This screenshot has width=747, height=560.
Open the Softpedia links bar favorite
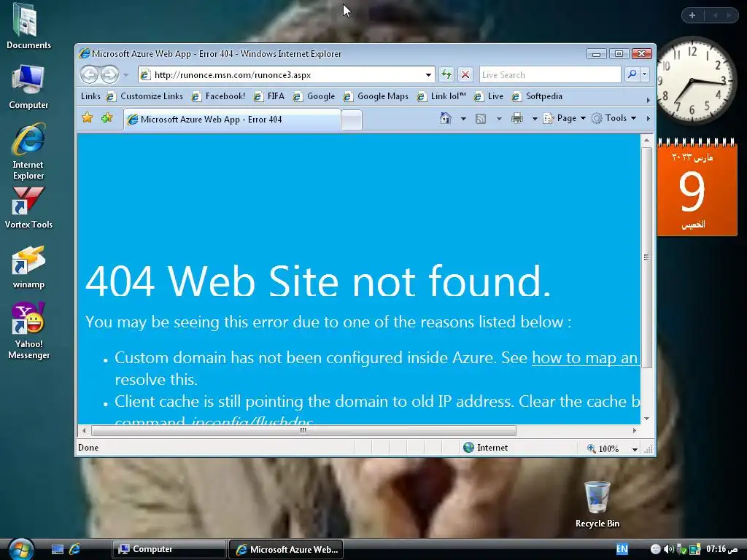(537, 96)
